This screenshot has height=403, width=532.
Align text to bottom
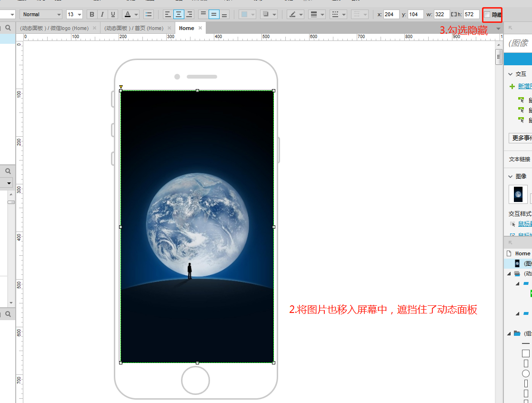pos(224,14)
